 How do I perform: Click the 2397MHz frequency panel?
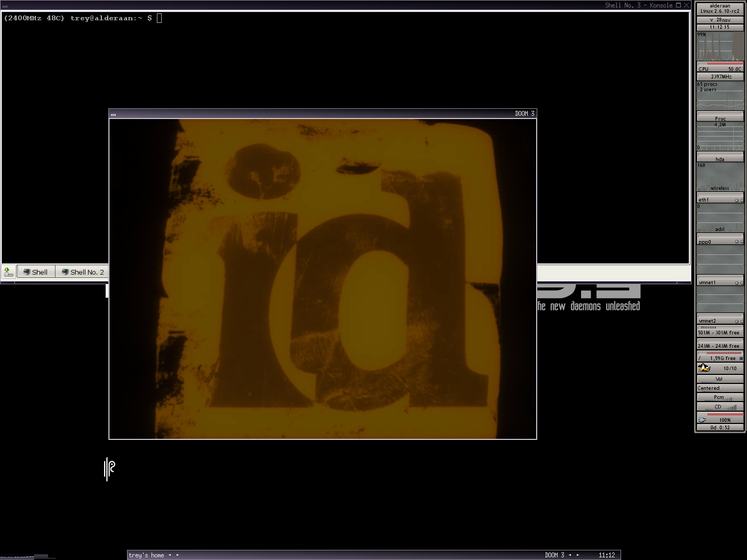tap(720, 77)
